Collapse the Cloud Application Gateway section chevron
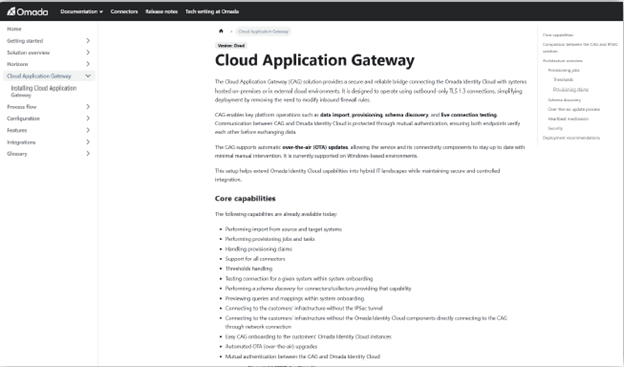 (x=88, y=76)
